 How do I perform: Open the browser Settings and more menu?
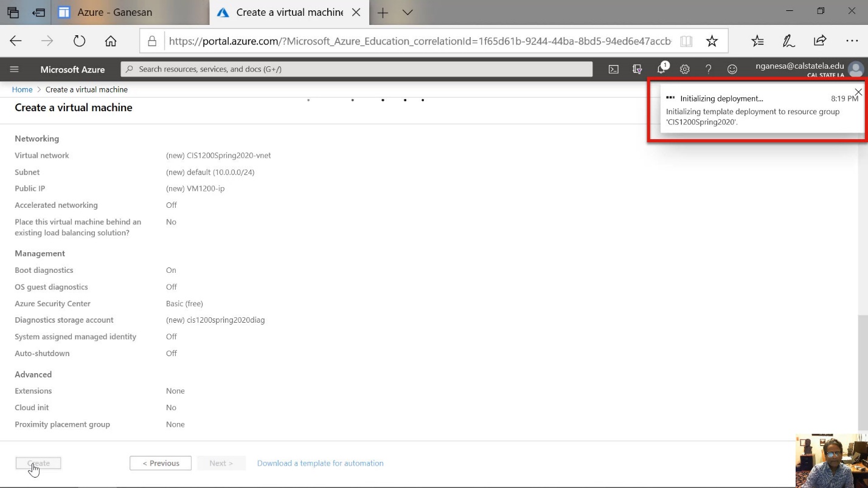(852, 41)
